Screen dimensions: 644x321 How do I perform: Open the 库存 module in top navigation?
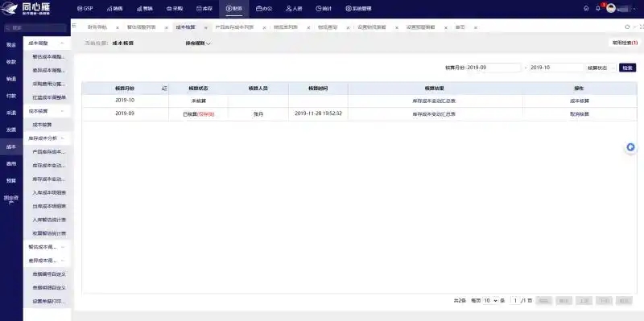[x=204, y=9]
